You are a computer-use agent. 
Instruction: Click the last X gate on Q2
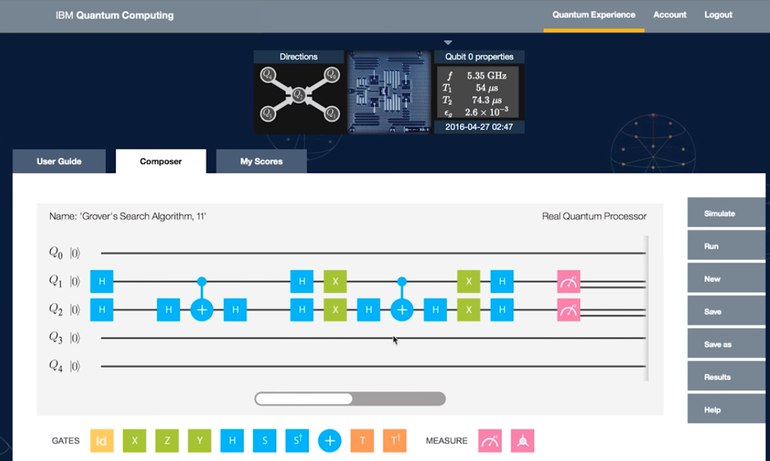(x=469, y=310)
